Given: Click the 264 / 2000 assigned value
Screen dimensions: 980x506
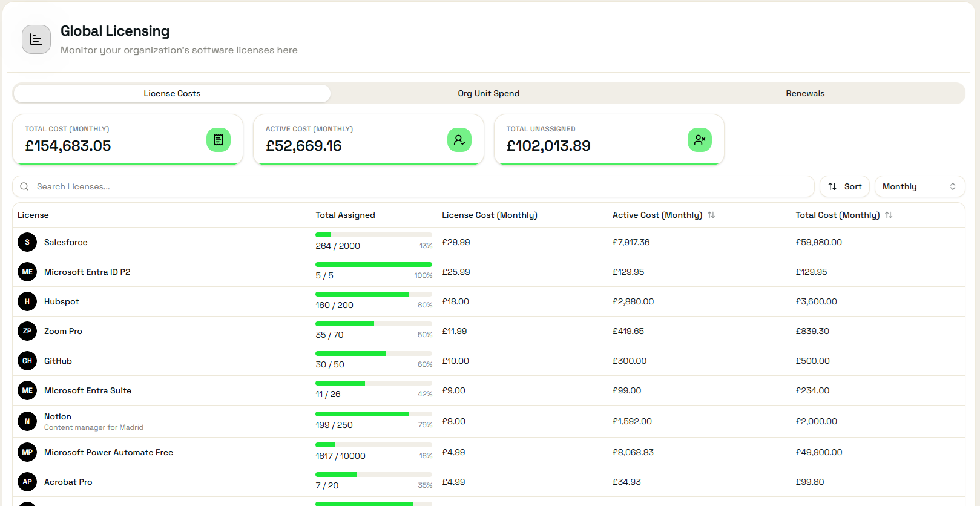Looking at the screenshot, I should tap(338, 246).
